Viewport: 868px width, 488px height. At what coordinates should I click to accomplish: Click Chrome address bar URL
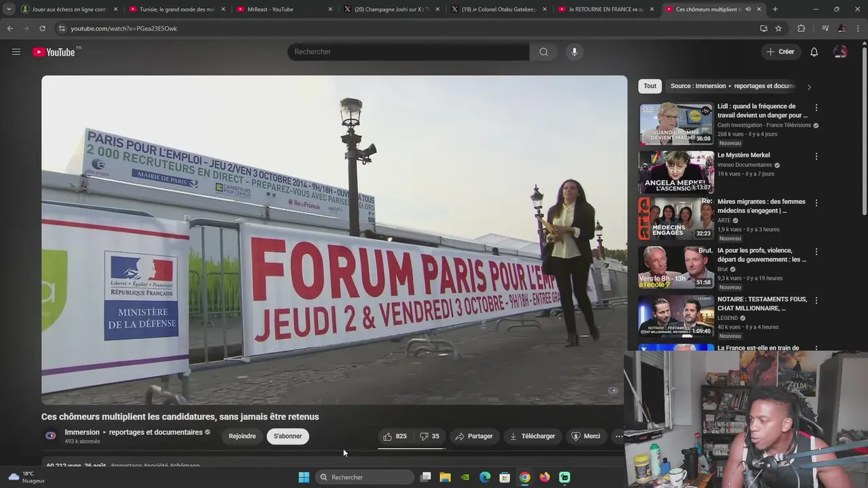(x=124, y=28)
